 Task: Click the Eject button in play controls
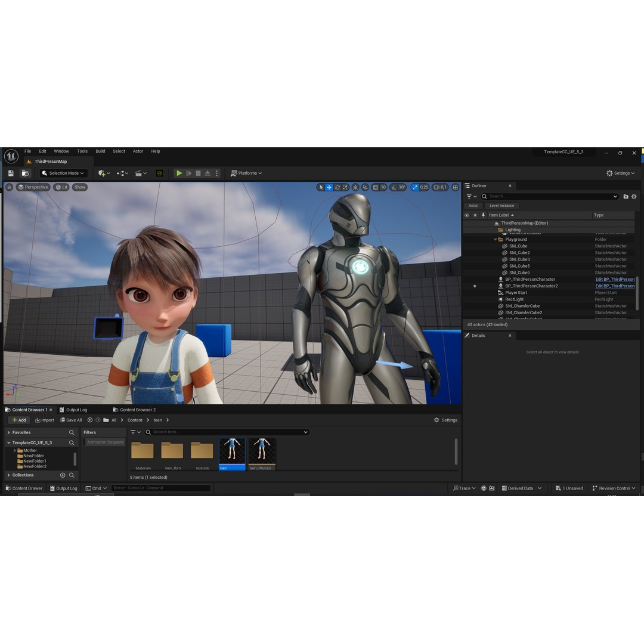[x=208, y=174]
